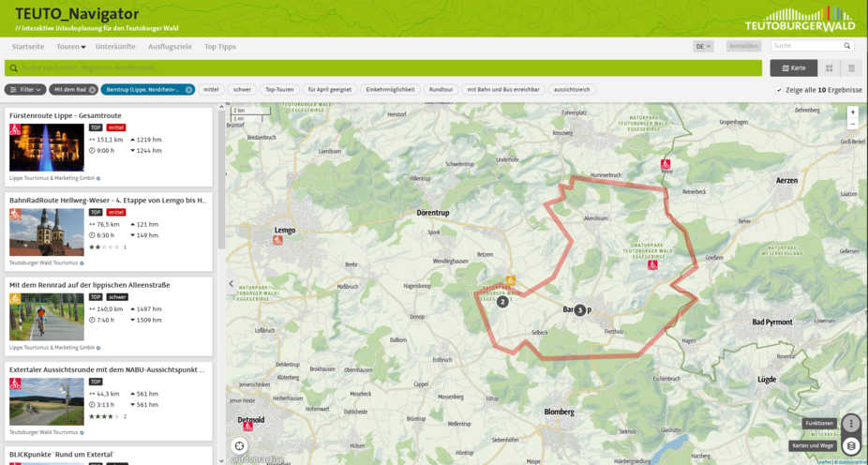Open the DE language dropdown

(703, 46)
